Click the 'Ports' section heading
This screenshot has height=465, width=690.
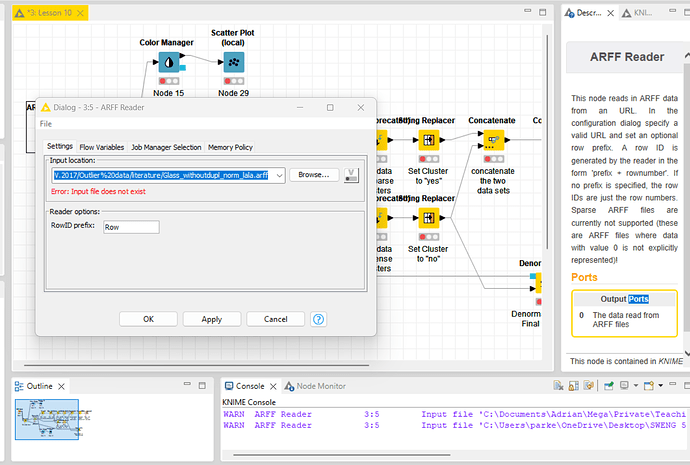coord(584,277)
